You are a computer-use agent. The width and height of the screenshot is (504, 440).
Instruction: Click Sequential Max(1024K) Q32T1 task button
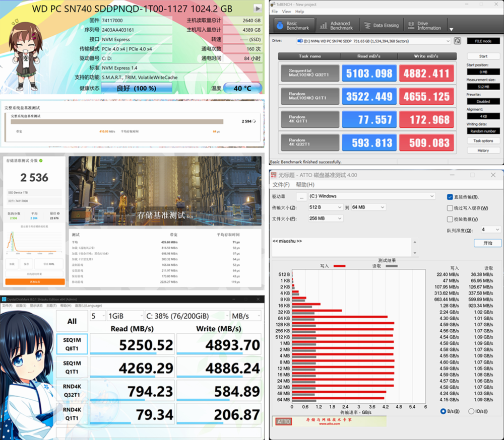[310, 73]
